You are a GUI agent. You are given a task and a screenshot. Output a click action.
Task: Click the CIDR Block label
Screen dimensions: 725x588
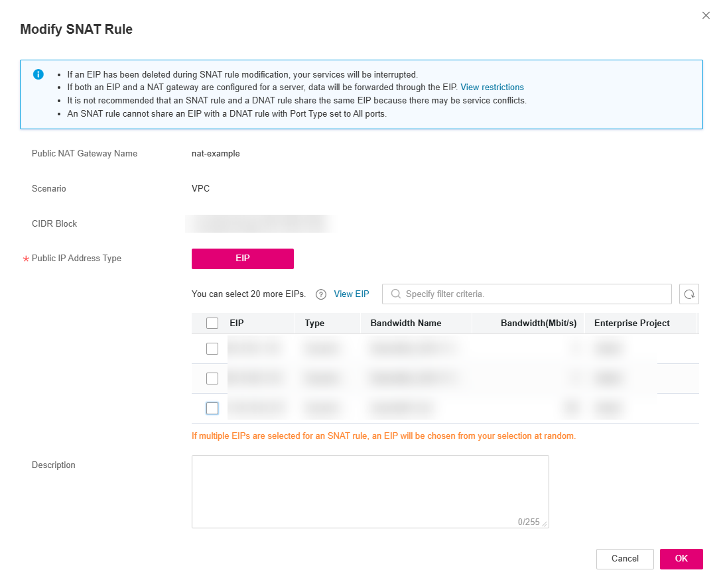coord(54,224)
